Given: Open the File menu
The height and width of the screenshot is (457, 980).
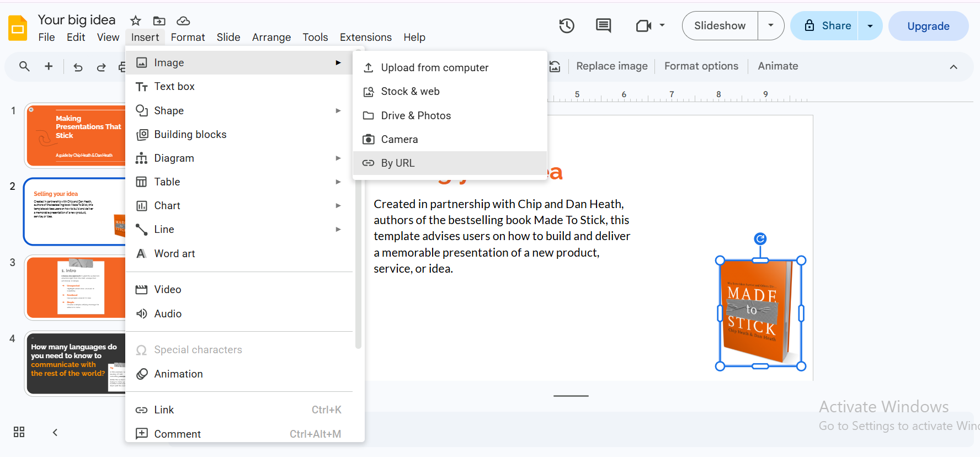Looking at the screenshot, I should click(x=46, y=37).
